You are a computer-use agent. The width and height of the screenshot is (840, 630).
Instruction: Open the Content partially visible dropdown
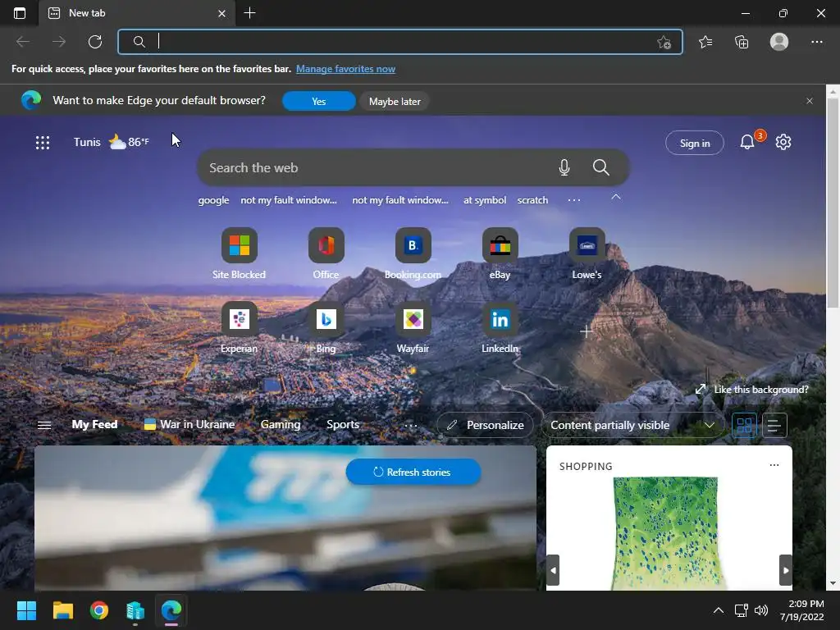(x=633, y=426)
